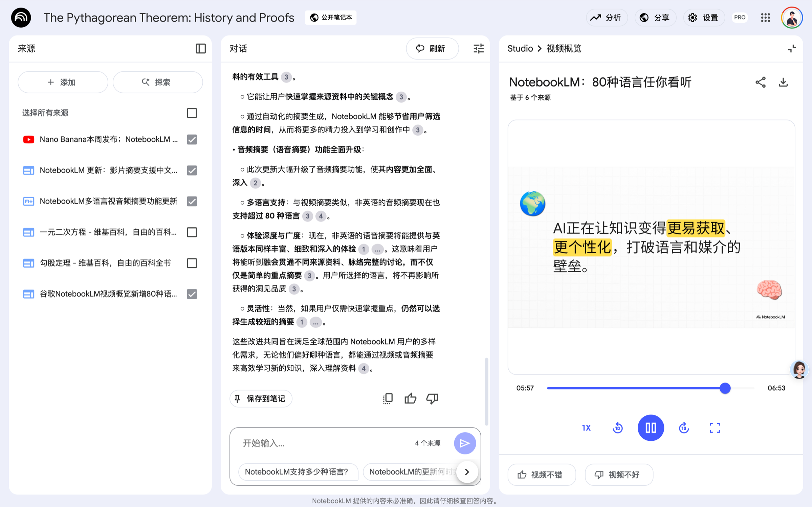
Task: Download the video overview
Action: tap(783, 82)
